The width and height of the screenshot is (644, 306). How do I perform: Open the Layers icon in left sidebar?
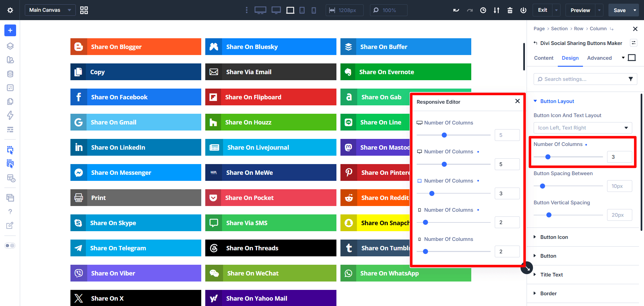10,46
